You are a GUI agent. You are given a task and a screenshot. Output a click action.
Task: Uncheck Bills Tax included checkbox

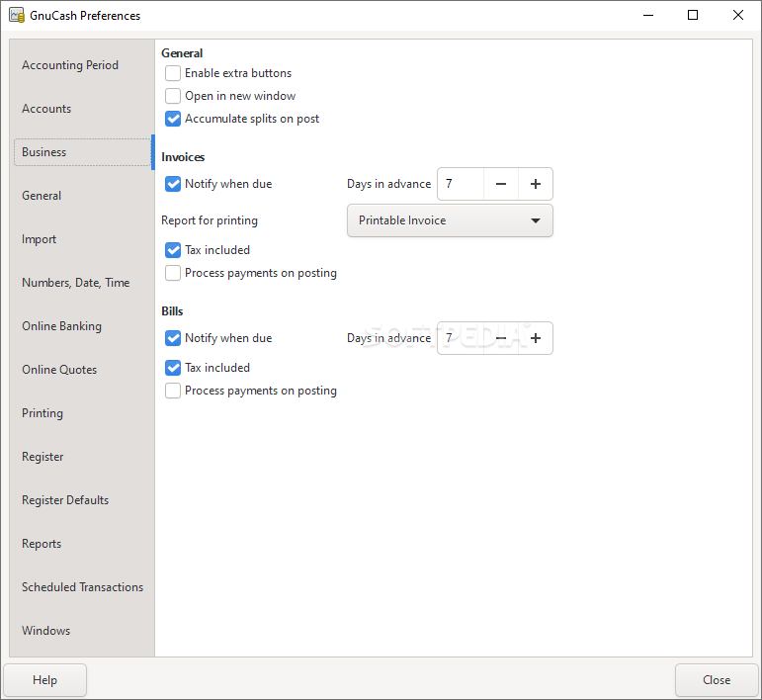(x=173, y=368)
